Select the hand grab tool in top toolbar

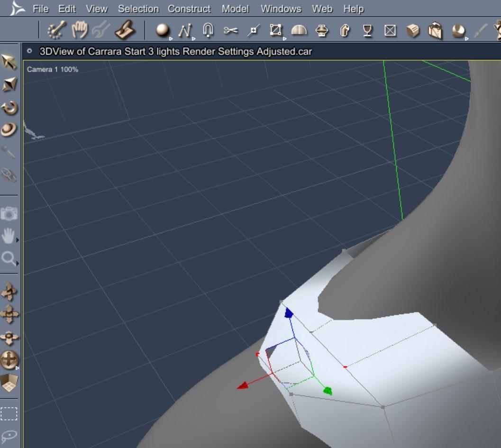click(x=79, y=30)
